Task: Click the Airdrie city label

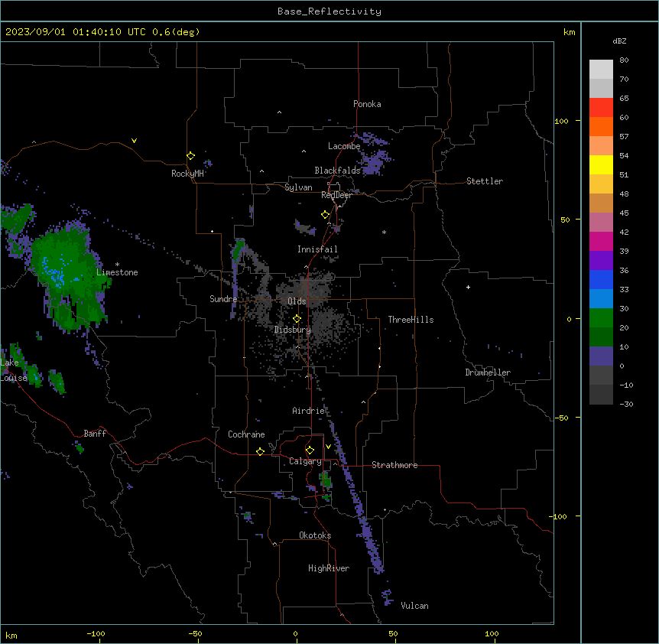Action: [x=309, y=411]
